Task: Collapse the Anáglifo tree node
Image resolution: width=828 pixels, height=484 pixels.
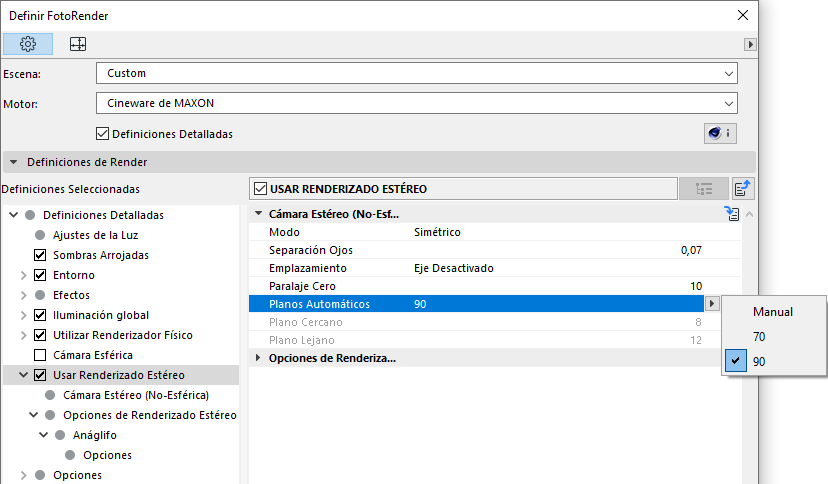Action: coord(44,435)
